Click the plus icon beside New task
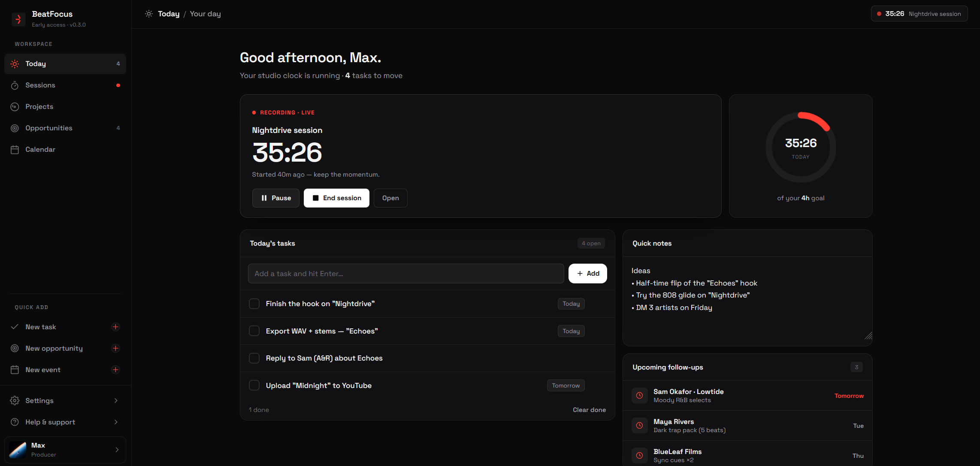 coord(115,327)
